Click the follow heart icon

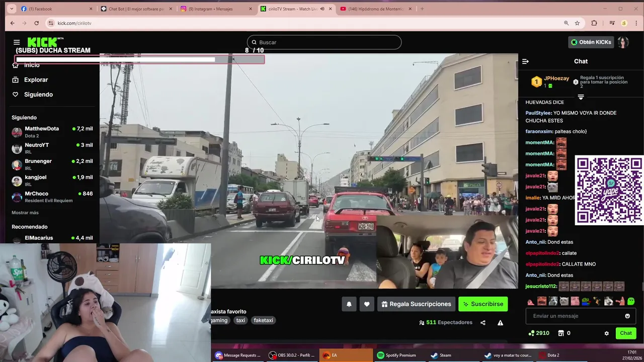tap(367, 304)
